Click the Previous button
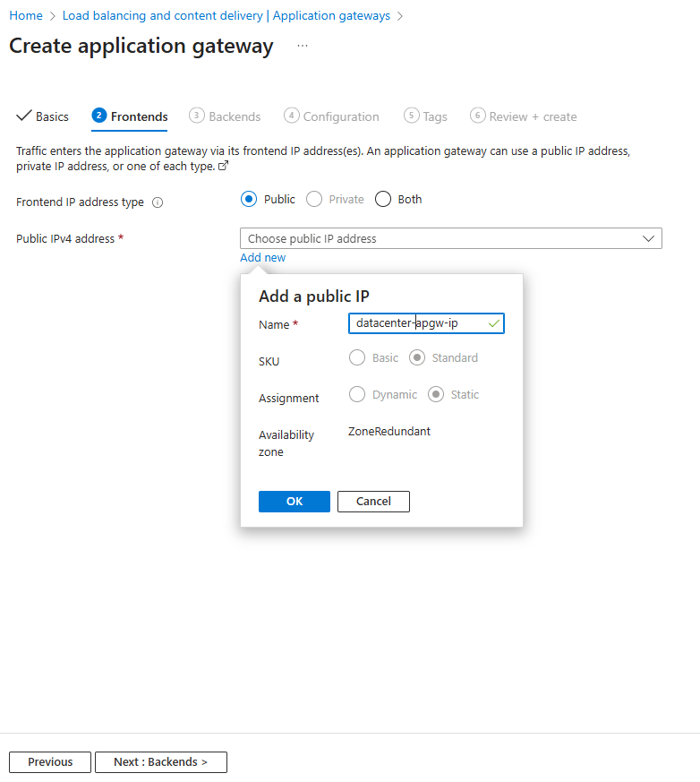Image resolution: width=700 pixels, height=782 pixels. (50, 762)
